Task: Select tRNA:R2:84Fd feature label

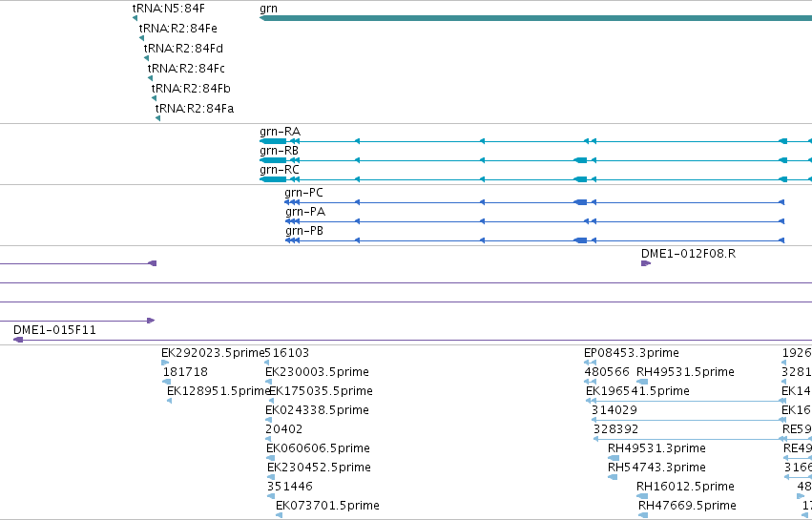Action: click(x=183, y=49)
